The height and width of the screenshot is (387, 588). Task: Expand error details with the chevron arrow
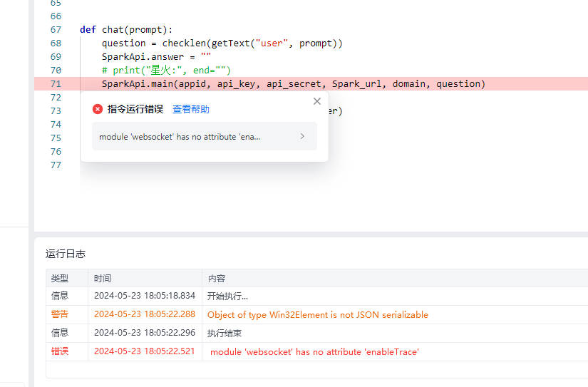[x=302, y=136]
